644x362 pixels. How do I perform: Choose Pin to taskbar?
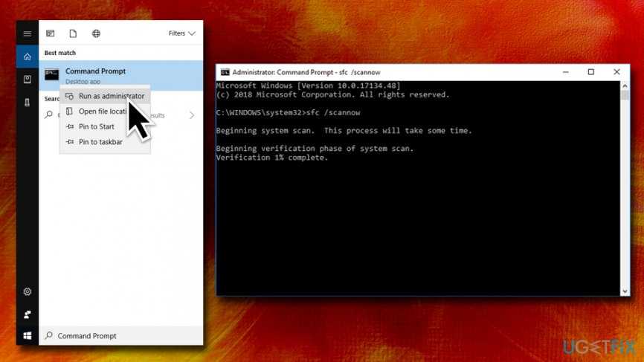point(105,141)
